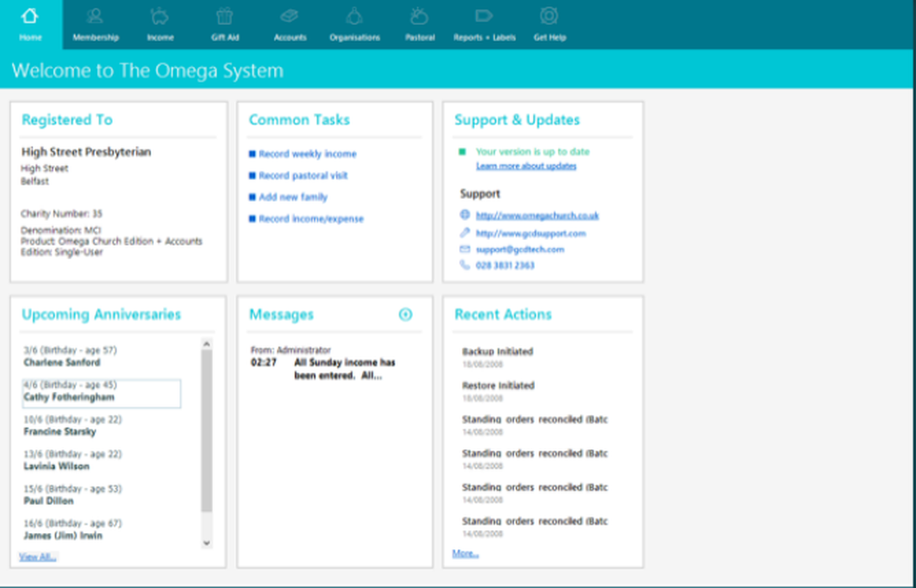Viewport: 916px width, 588px height.
Task: Click High Street Presbyterian name
Action: click(x=86, y=152)
